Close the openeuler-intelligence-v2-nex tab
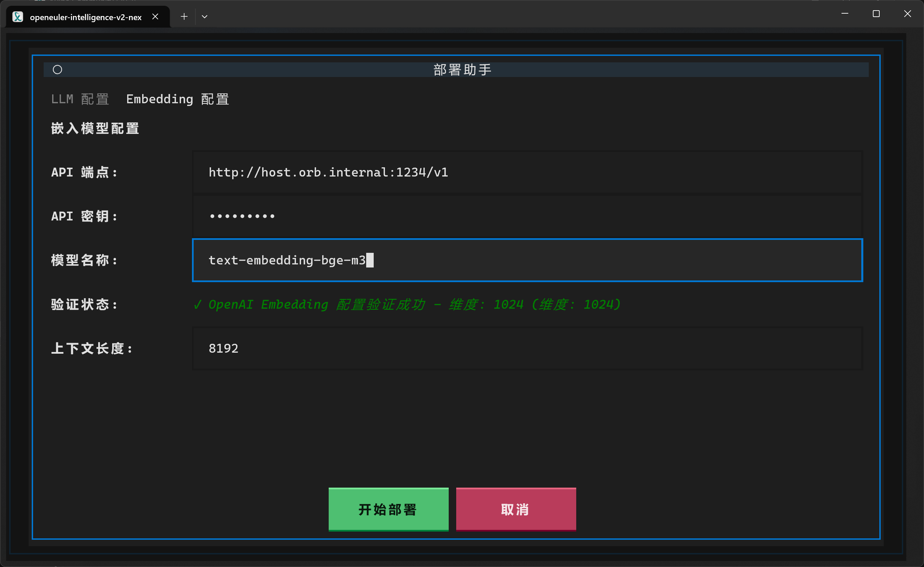 click(155, 16)
